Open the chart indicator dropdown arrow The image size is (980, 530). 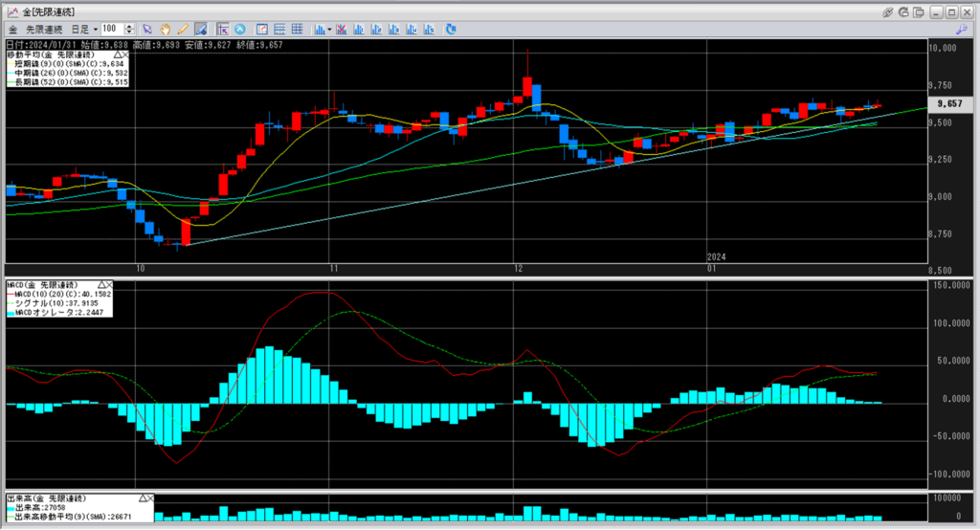click(x=329, y=29)
